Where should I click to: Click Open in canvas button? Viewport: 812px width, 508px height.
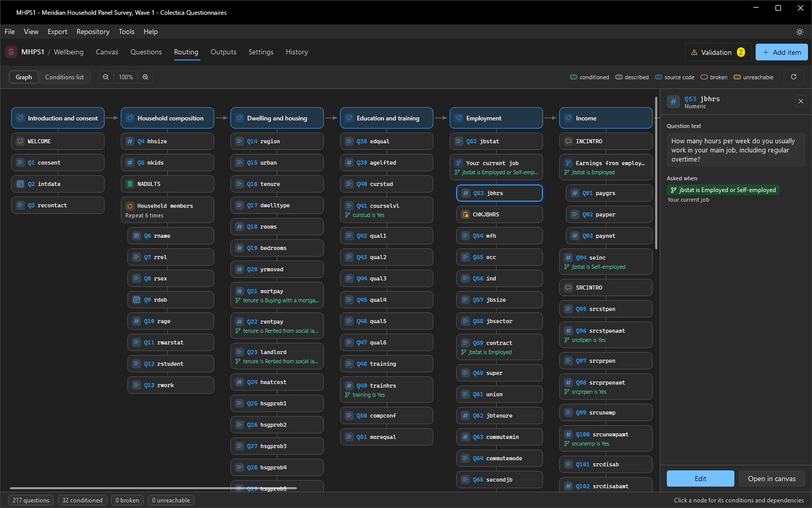[772, 479]
